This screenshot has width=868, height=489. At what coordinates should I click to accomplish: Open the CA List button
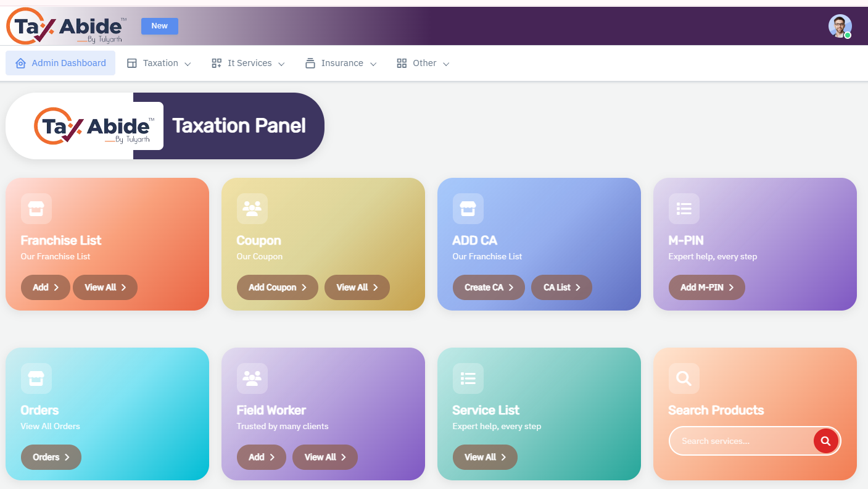point(561,288)
